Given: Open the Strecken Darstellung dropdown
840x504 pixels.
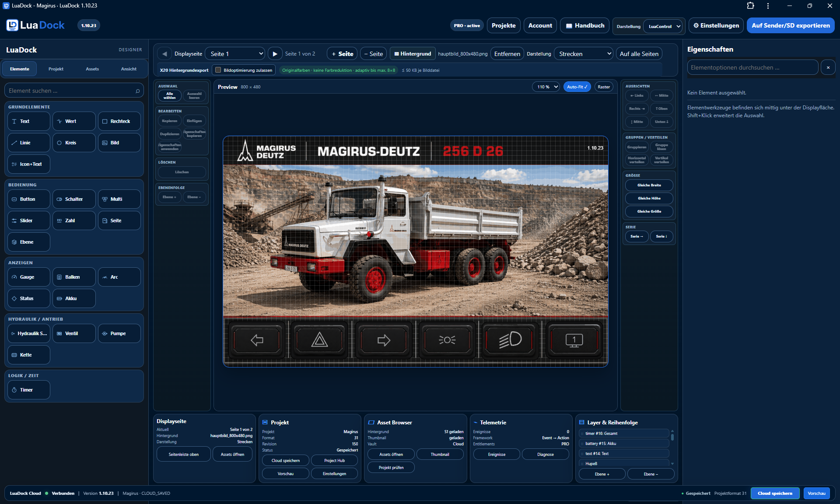Looking at the screenshot, I should point(584,54).
